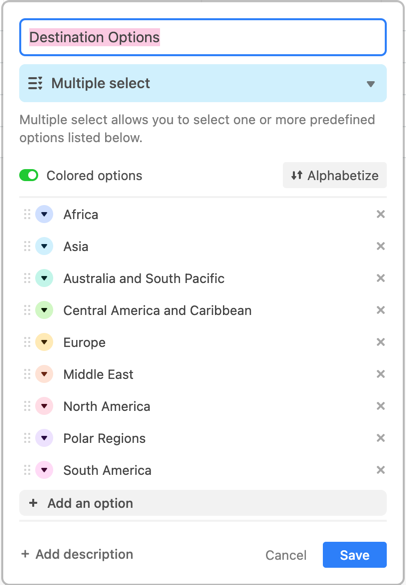Remove the Central America and Caribbean option
406x585 pixels.
coord(380,310)
